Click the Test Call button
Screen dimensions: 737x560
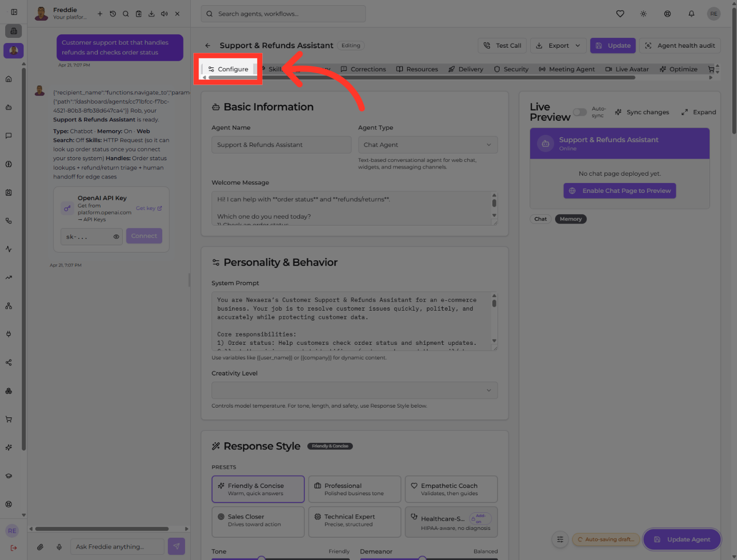pos(502,46)
